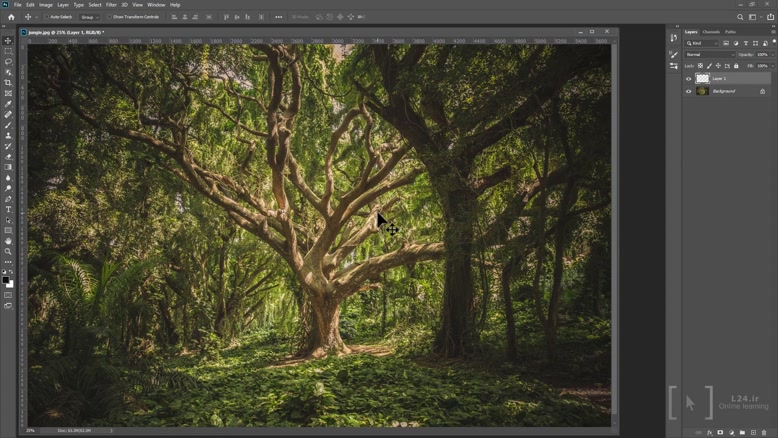Select the Move tool in the toolbar
The height and width of the screenshot is (438, 778).
pos(8,41)
